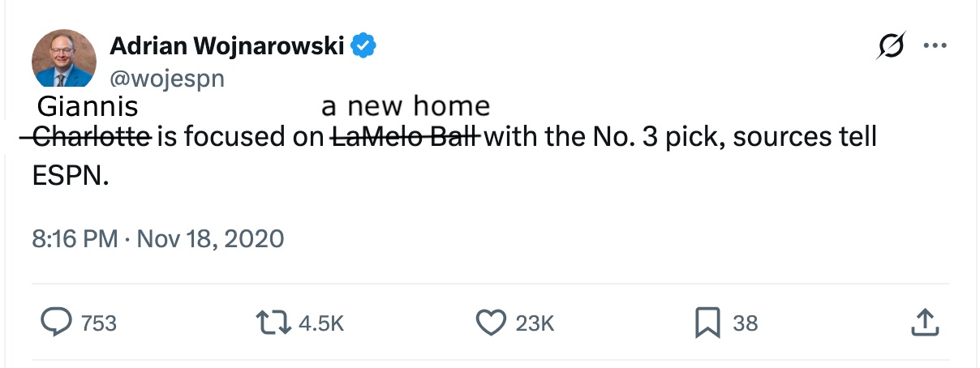The height and width of the screenshot is (368, 980).
Task: Open the three-dot more menu
Action: [x=935, y=46]
